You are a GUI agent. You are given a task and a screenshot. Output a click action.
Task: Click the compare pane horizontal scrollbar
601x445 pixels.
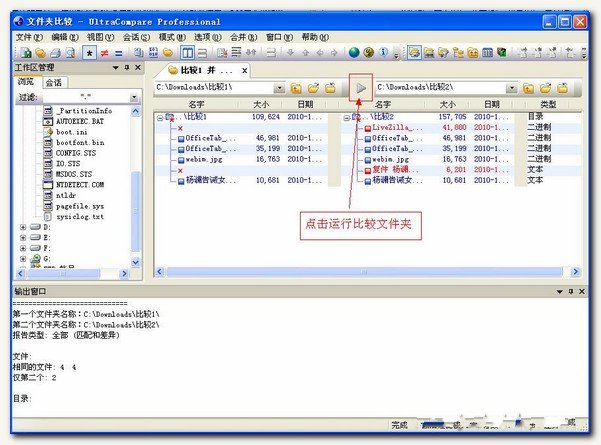364,272
